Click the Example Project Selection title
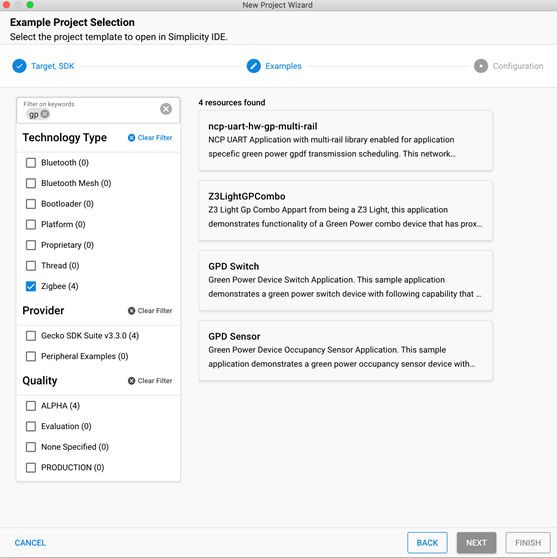 pyautogui.click(x=72, y=22)
